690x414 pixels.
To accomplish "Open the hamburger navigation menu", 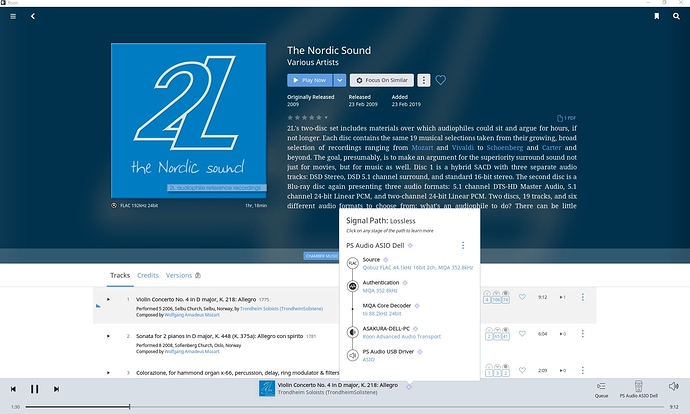I will (x=13, y=16).
